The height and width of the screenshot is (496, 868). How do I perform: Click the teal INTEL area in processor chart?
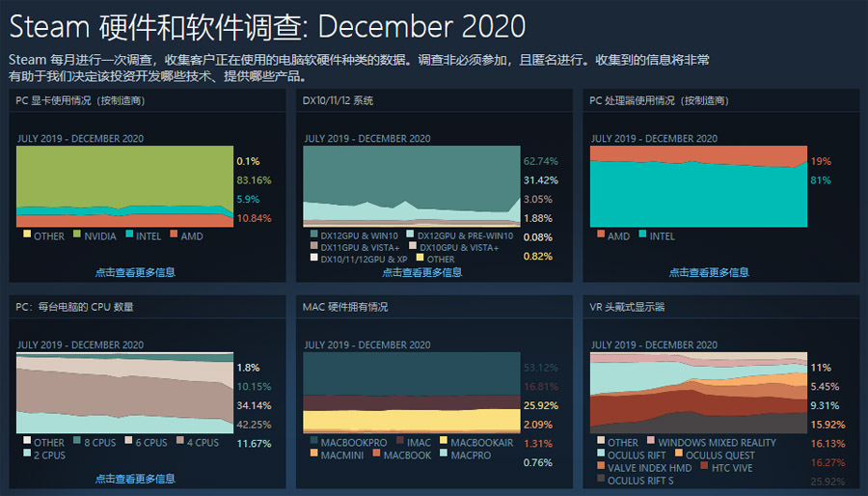pos(698,194)
